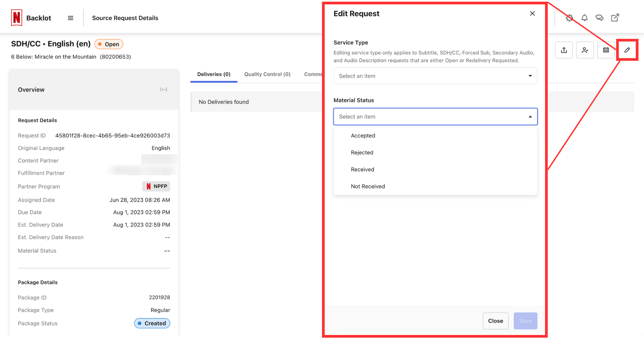
Task: Click the calendar date icon button
Action: (x=606, y=50)
